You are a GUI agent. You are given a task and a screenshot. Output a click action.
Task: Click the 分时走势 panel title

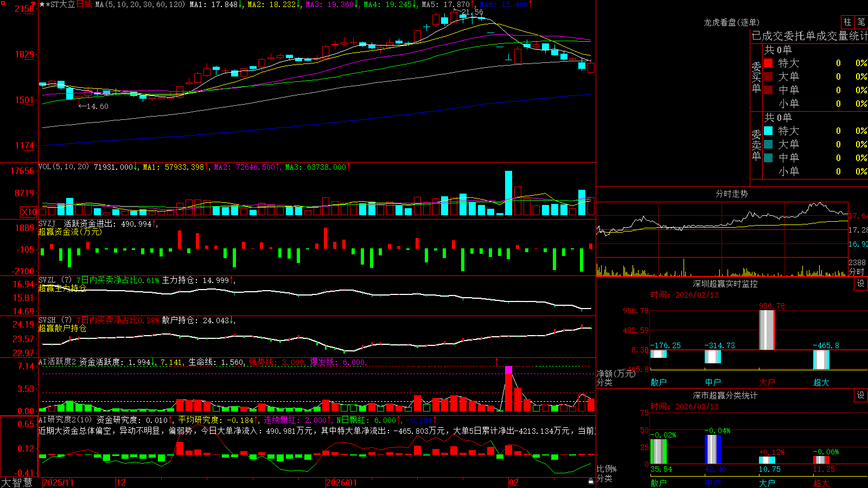click(732, 194)
